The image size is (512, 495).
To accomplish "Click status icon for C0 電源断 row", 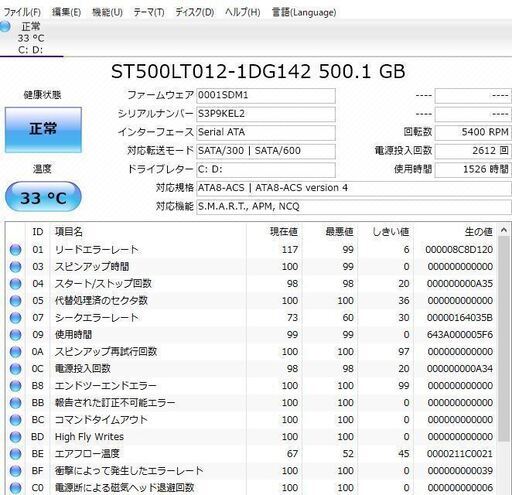I will tap(15, 488).
